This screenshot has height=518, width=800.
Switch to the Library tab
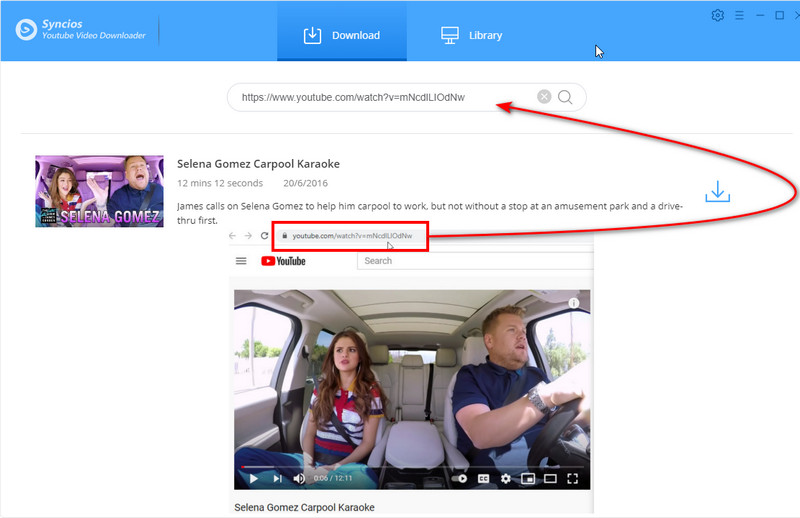471,35
